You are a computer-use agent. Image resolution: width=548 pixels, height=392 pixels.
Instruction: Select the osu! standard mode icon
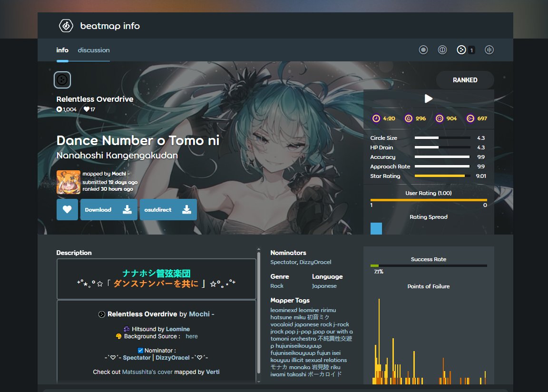coord(423,50)
